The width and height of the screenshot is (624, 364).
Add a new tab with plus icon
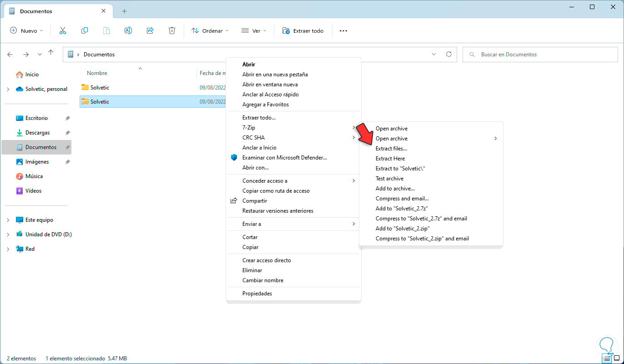click(124, 11)
